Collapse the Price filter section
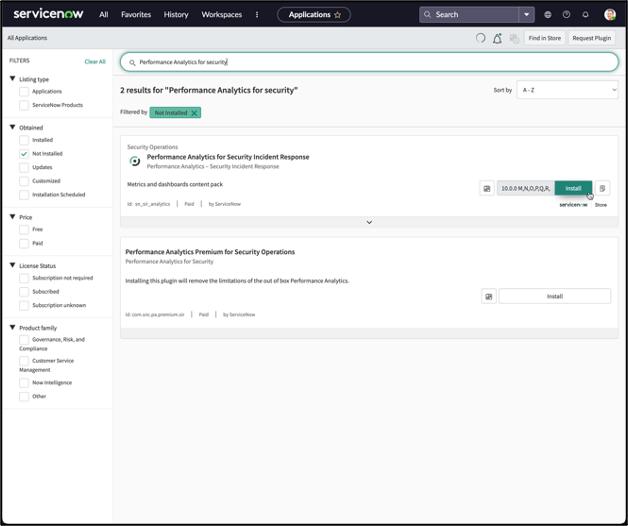Image resolution: width=628 pixels, height=526 pixels. click(12, 217)
